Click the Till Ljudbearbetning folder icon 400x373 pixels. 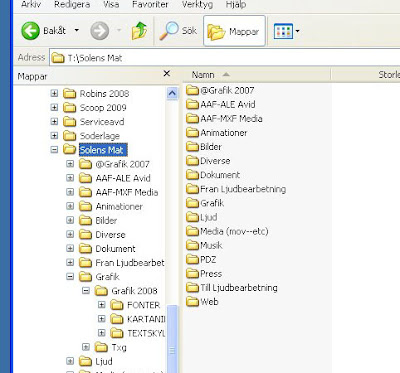click(193, 287)
